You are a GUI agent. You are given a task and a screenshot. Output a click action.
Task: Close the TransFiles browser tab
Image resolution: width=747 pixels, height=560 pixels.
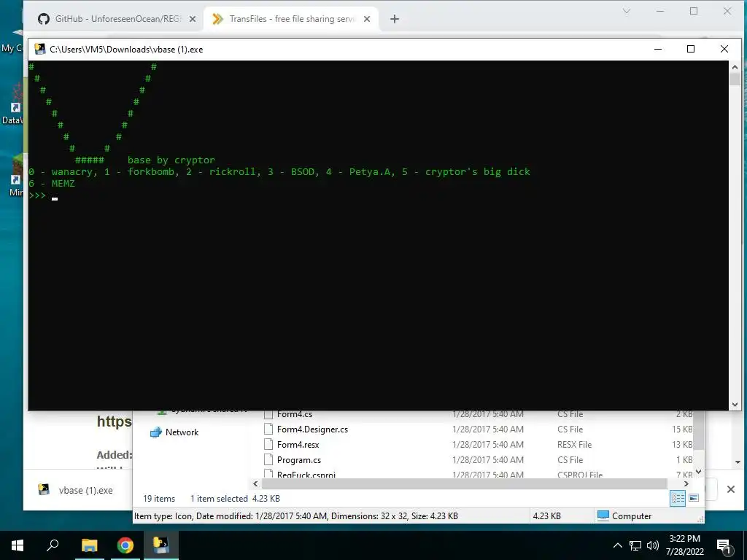[367, 19]
